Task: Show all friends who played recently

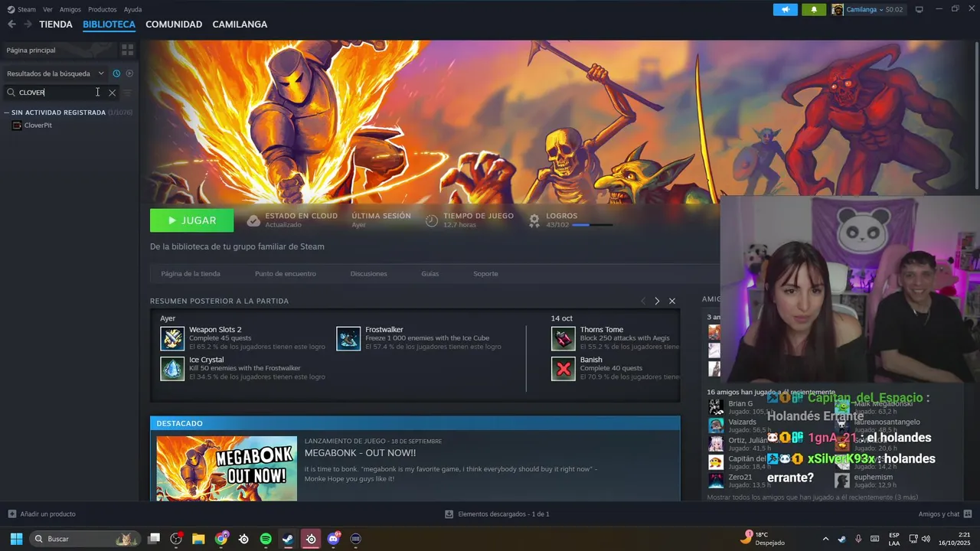Action: pyautogui.click(x=812, y=497)
